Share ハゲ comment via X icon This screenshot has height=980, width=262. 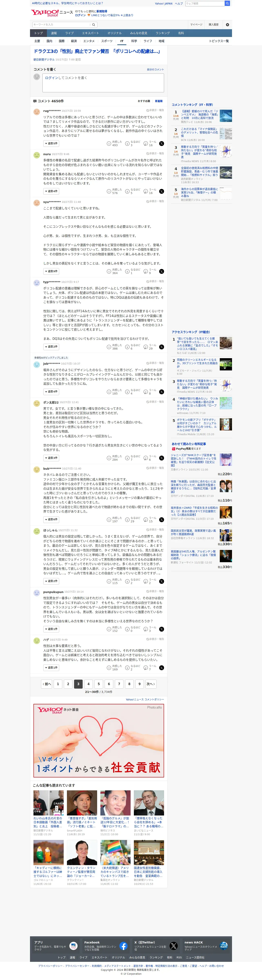[x=162, y=668]
